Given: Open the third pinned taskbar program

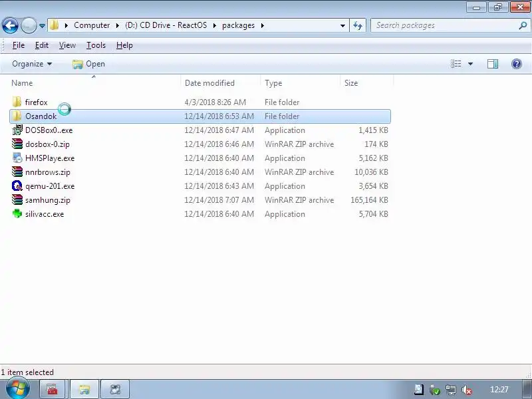Looking at the screenshot, I should 115,389.
